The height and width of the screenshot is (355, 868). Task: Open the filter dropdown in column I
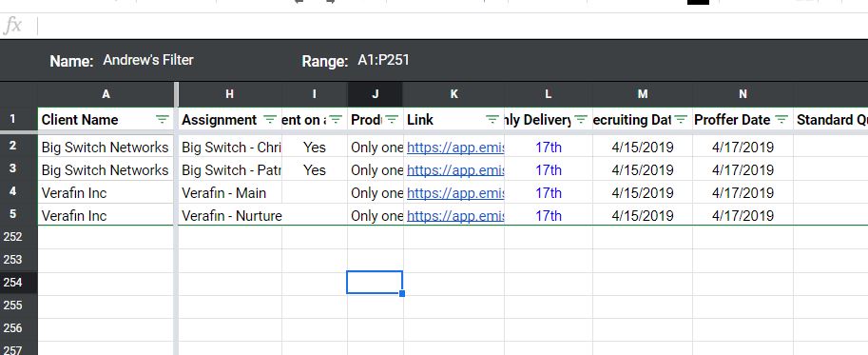[x=336, y=120]
